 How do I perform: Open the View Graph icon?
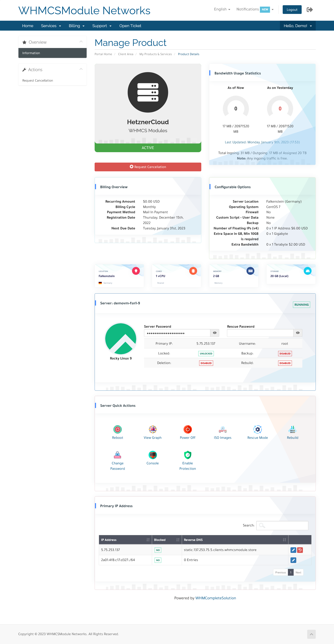[153, 429]
